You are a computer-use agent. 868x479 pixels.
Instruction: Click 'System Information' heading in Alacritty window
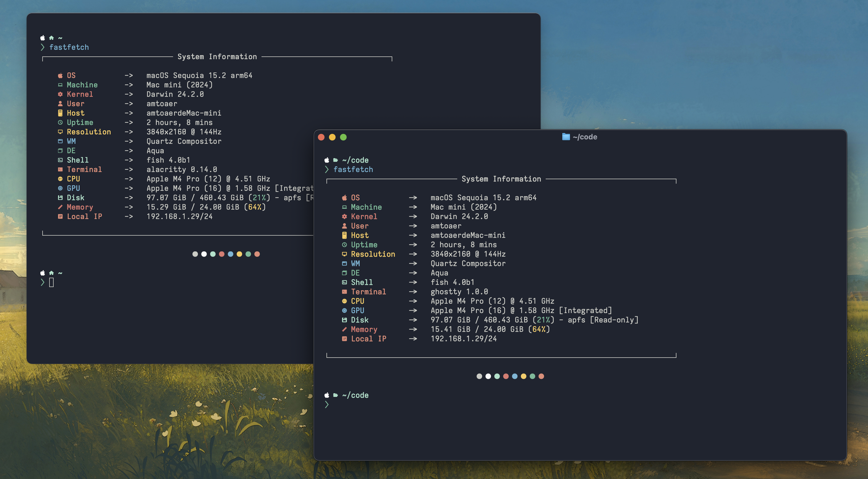click(x=217, y=57)
